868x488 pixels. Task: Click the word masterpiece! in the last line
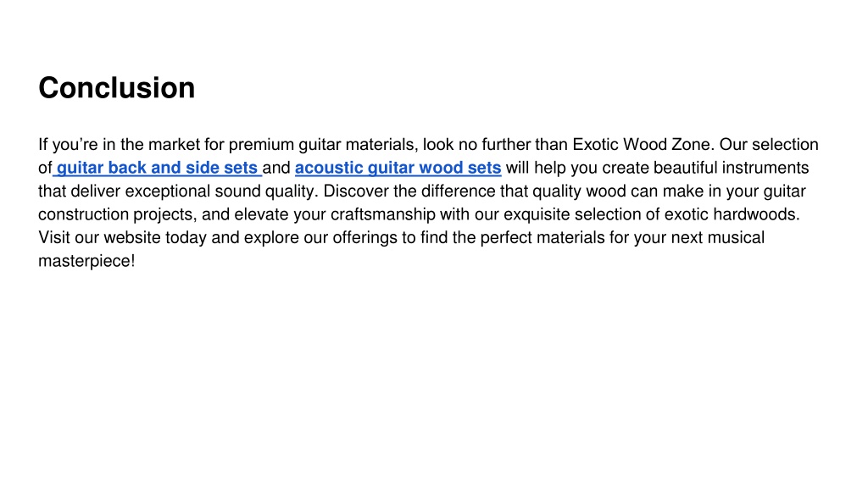[x=86, y=261]
